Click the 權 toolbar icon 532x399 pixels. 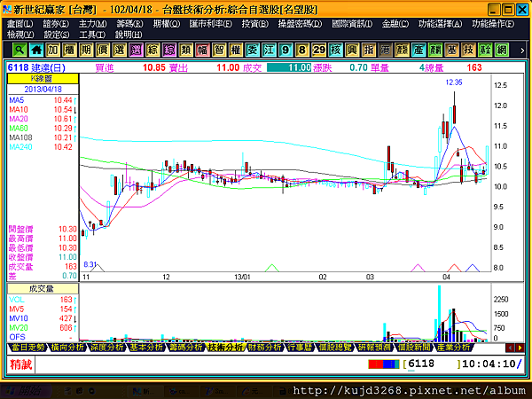pyautogui.click(x=236, y=51)
